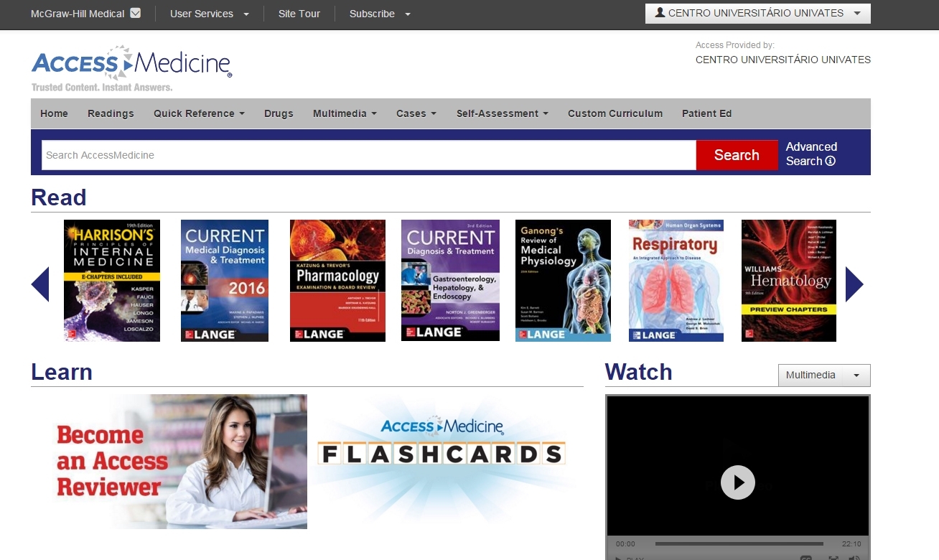This screenshot has height=560, width=939.
Task: Expand the Subscribe dropdown
Action: click(x=380, y=14)
